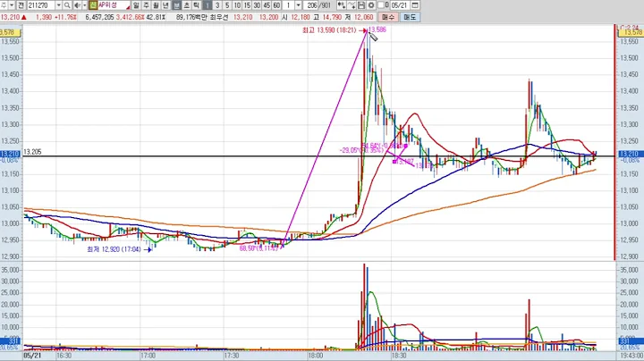This screenshot has width=644, height=361.
Task: Choose the 10-minute interval button
Action: (237, 5)
